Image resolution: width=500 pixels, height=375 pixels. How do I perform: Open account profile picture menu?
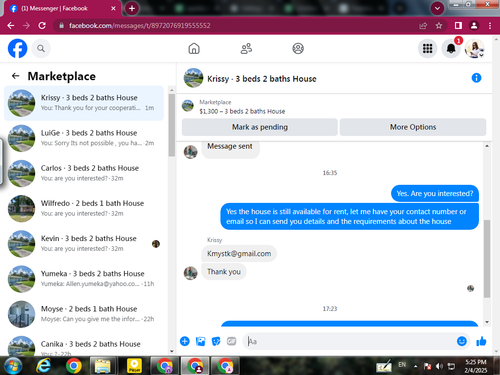(x=474, y=49)
